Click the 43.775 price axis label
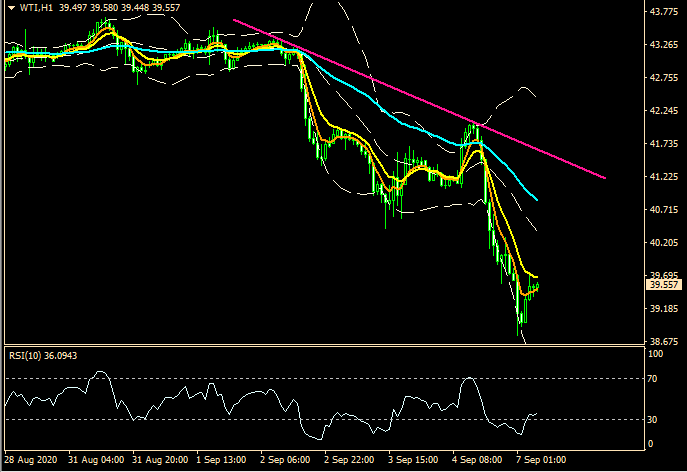 click(664, 12)
